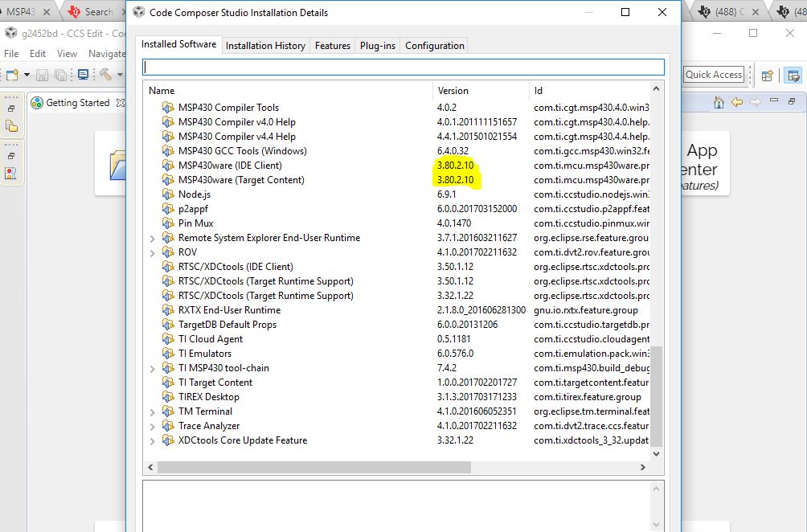The image size is (807, 532).
Task: Open Navigate menu in CCS window
Action: click(107, 54)
